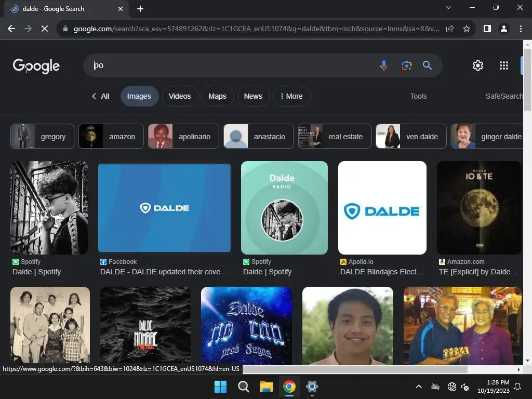Screen dimensions: 532x399
Task: Select the Images tab
Action: [139, 96]
